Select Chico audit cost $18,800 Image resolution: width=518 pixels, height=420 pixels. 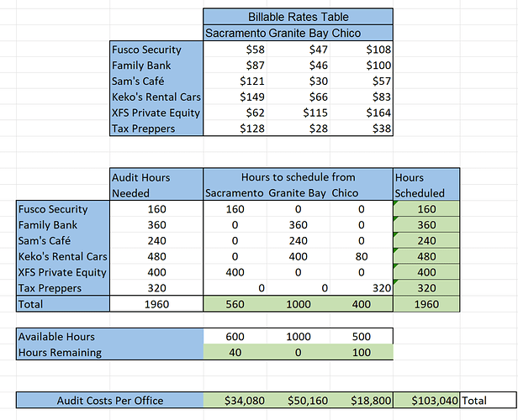pos(362,400)
